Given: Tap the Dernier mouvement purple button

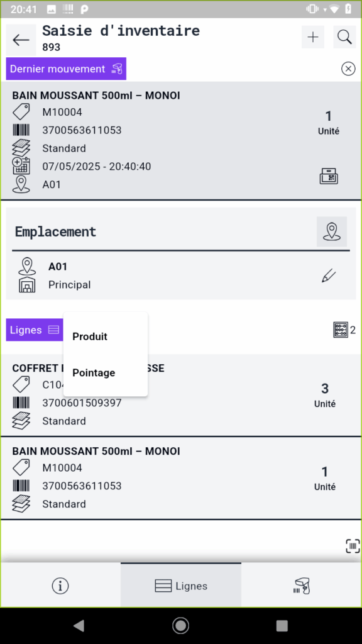Looking at the screenshot, I should pyautogui.click(x=66, y=69).
